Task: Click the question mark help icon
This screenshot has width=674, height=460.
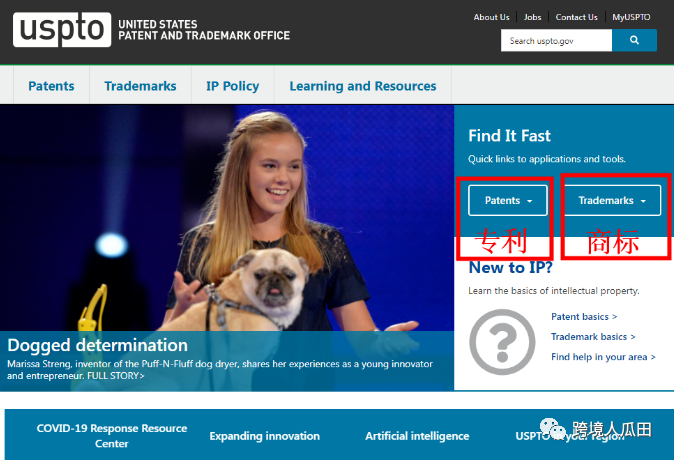Action: (x=501, y=342)
